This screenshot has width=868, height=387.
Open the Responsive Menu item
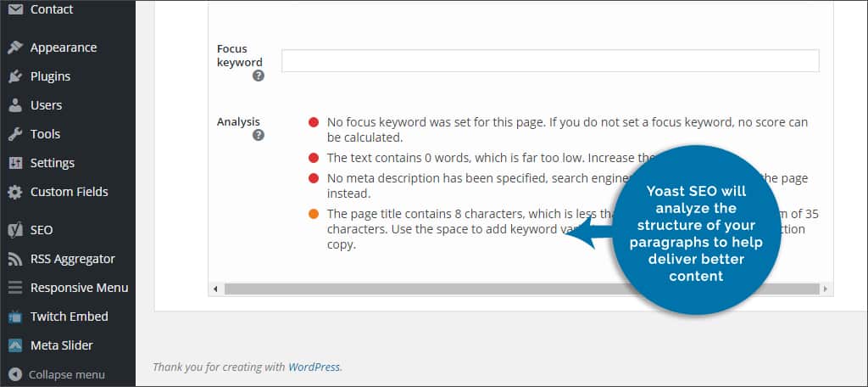point(68,288)
